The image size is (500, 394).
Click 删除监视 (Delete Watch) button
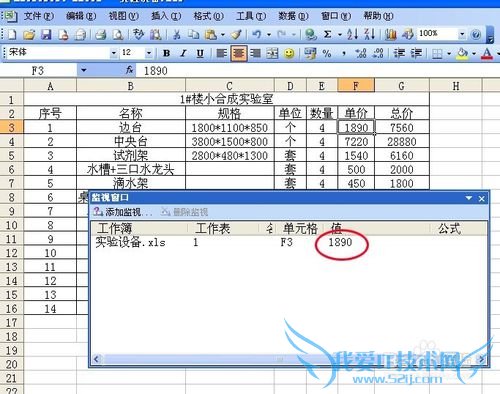184,212
